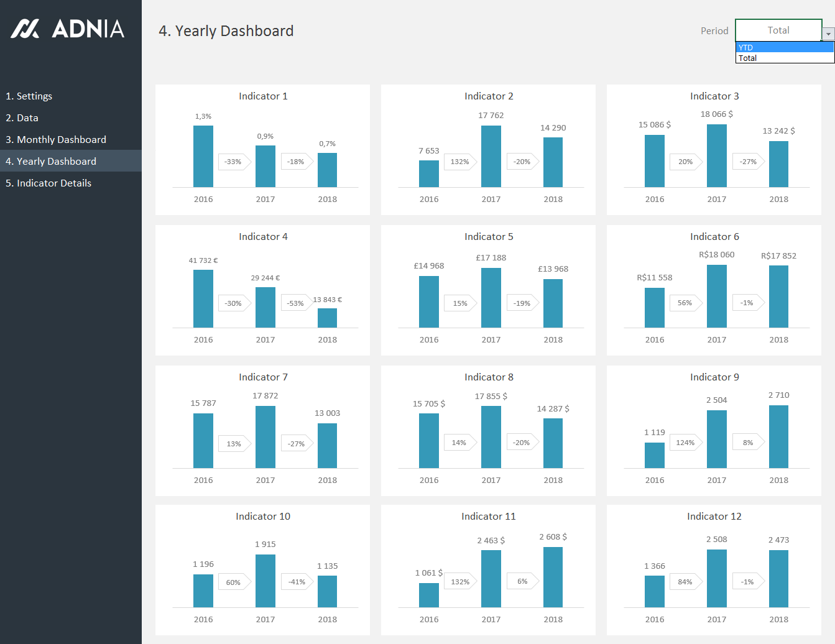Click the -53% arrow in Indicator 4

click(296, 303)
